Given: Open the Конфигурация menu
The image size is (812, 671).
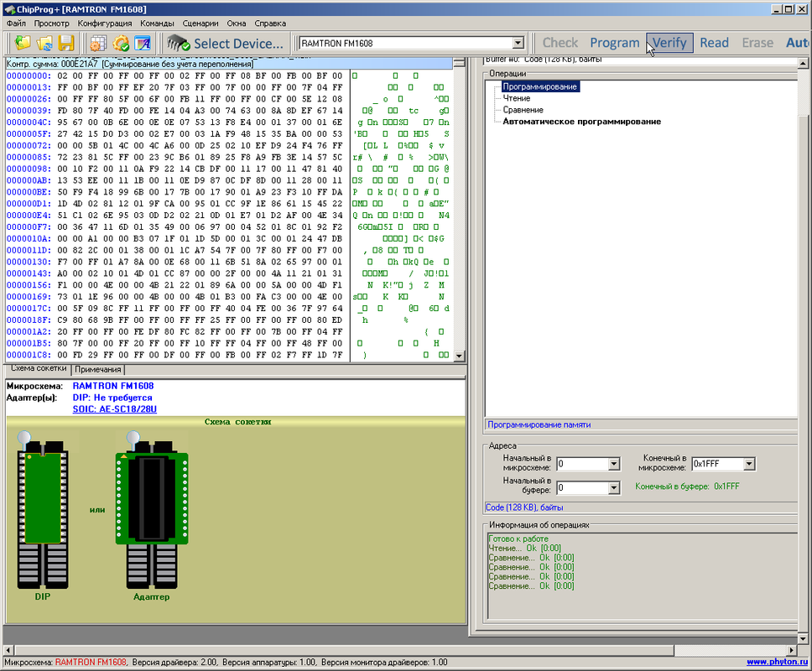Looking at the screenshot, I should coord(105,23).
